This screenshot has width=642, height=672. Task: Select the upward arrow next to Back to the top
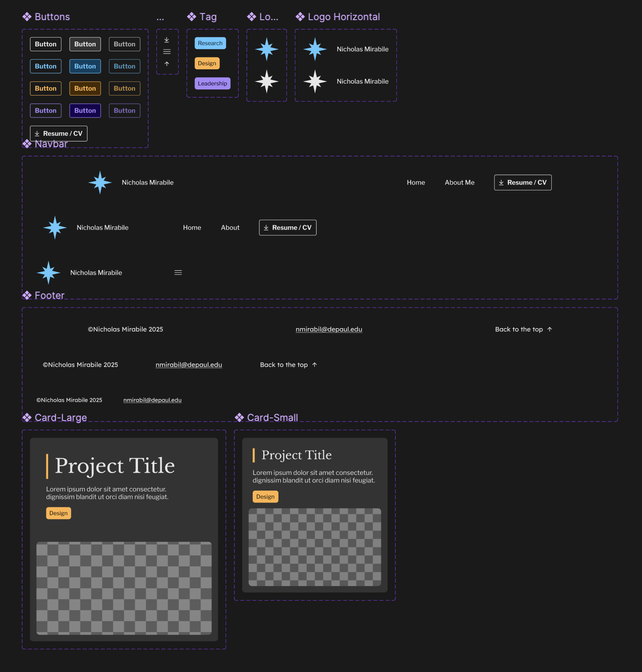click(550, 329)
